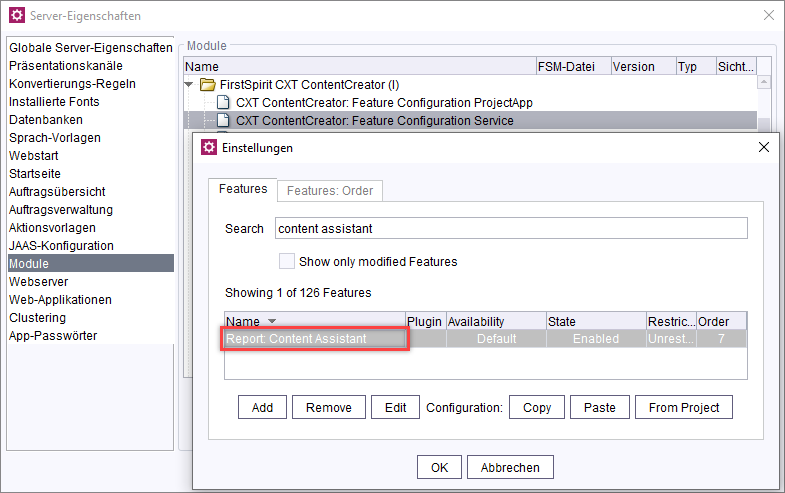Click the Einstellungen dialog gear icon
This screenshot has height=493, width=785.
pos(209,148)
